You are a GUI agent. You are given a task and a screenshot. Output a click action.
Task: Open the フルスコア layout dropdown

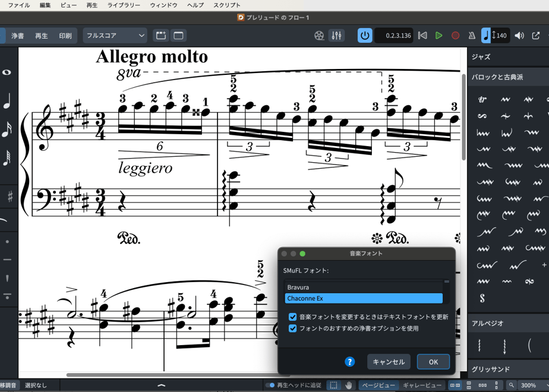(115, 36)
